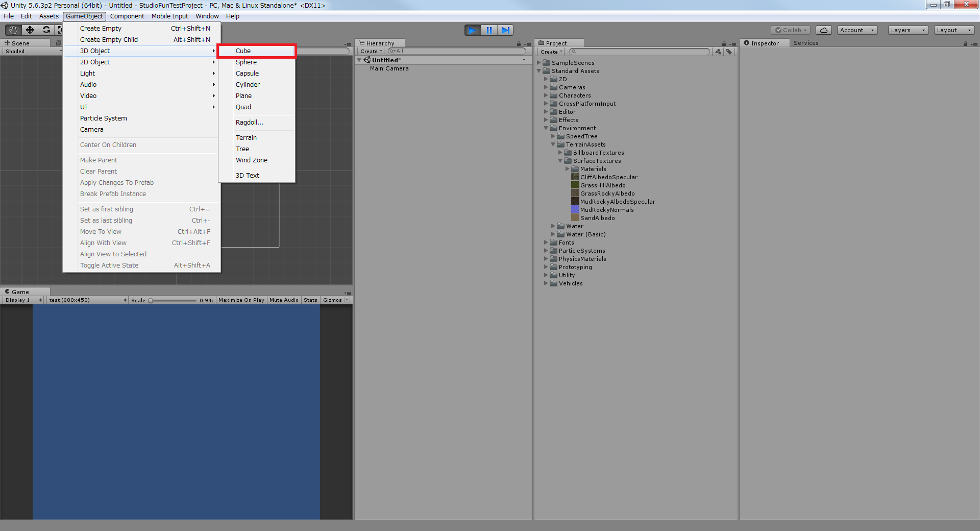980x531 pixels.
Task: Click the Hierarchy search field
Action: pyautogui.click(x=457, y=51)
